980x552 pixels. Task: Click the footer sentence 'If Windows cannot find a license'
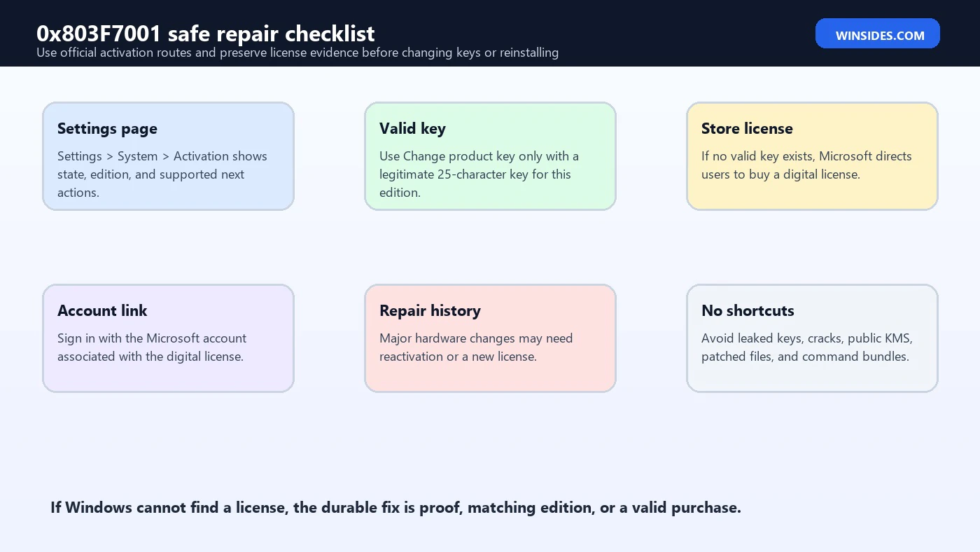pyautogui.click(x=395, y=508)
